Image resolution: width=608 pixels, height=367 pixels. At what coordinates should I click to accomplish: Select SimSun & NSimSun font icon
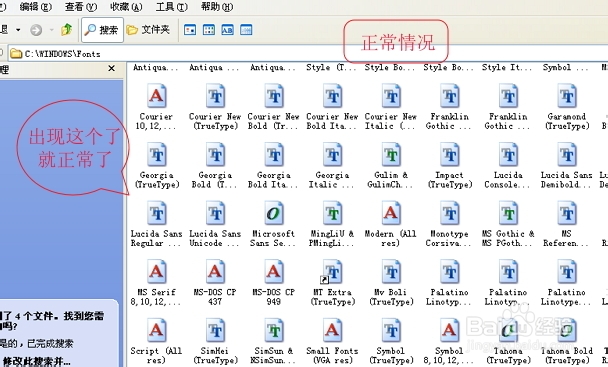coord(274,330)
